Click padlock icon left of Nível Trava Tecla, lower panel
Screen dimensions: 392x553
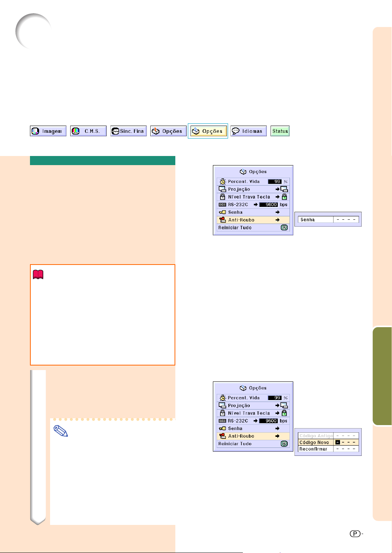223,413
